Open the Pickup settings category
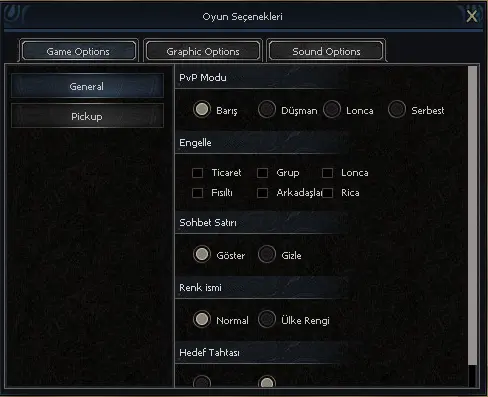The height and width of the screenshot is (397, 488). (x=87, y=116)
